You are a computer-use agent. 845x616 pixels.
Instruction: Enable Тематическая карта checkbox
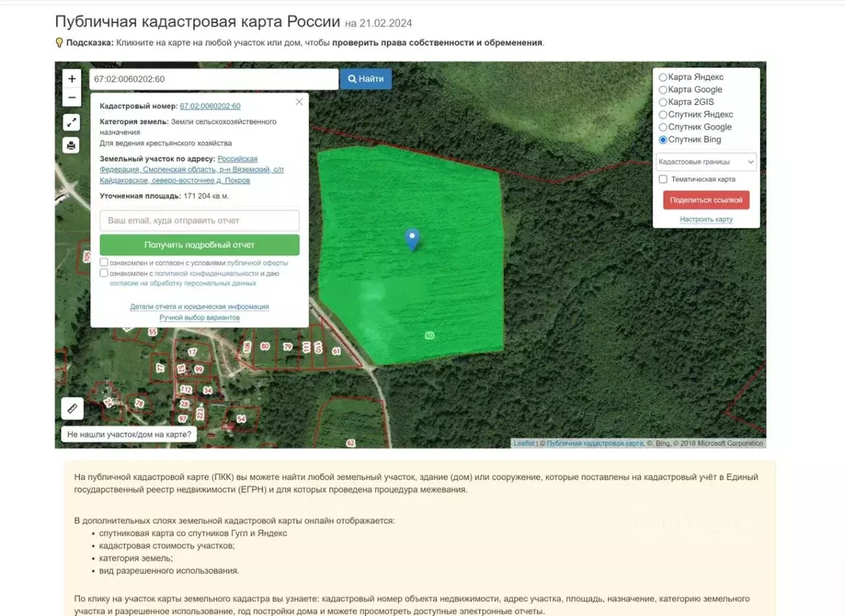click(663, 179)
